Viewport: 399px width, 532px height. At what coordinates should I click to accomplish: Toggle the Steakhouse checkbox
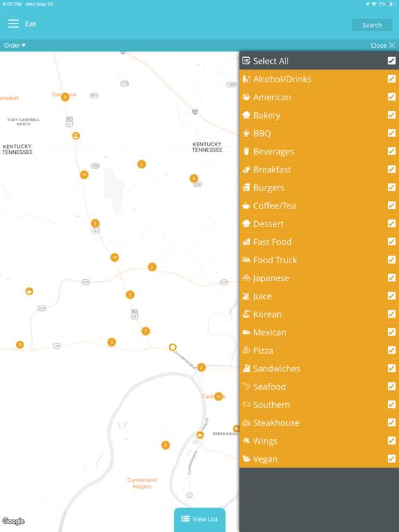(391, 423)
